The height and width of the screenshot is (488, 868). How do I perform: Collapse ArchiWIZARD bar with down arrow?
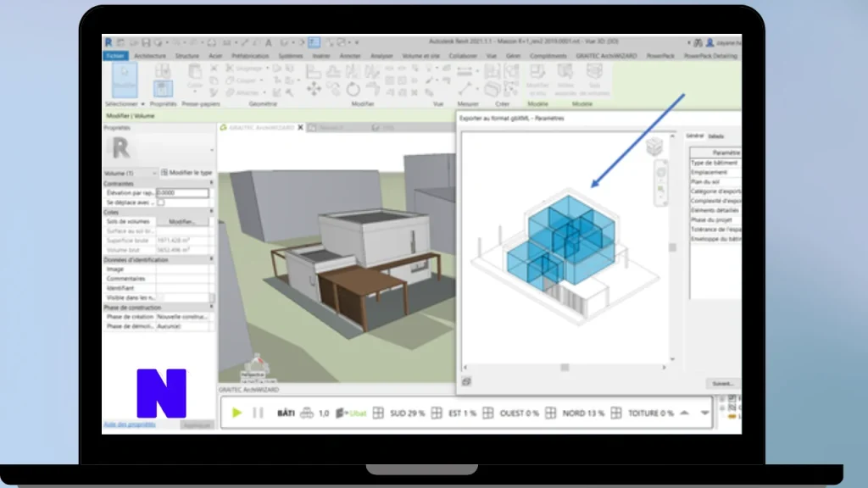[704, 413]
